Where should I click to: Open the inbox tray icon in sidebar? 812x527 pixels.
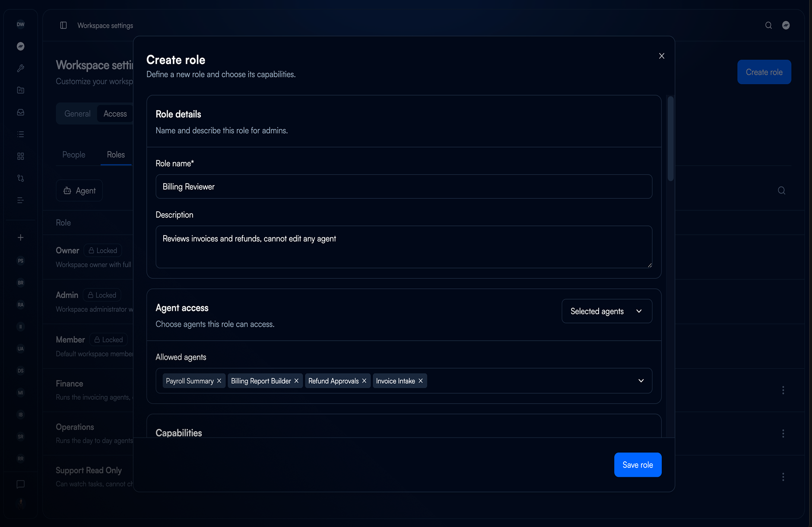click(21, 112)
